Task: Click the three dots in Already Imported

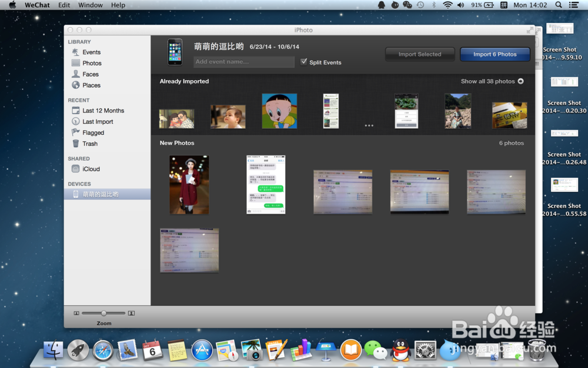Action: pyautogui.click(x=369, y=125)
